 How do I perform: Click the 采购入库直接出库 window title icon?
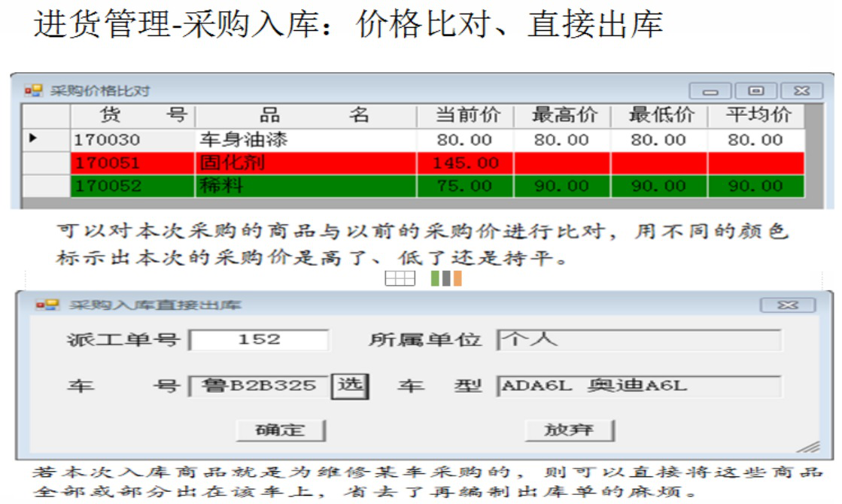(x=47, y=305)
